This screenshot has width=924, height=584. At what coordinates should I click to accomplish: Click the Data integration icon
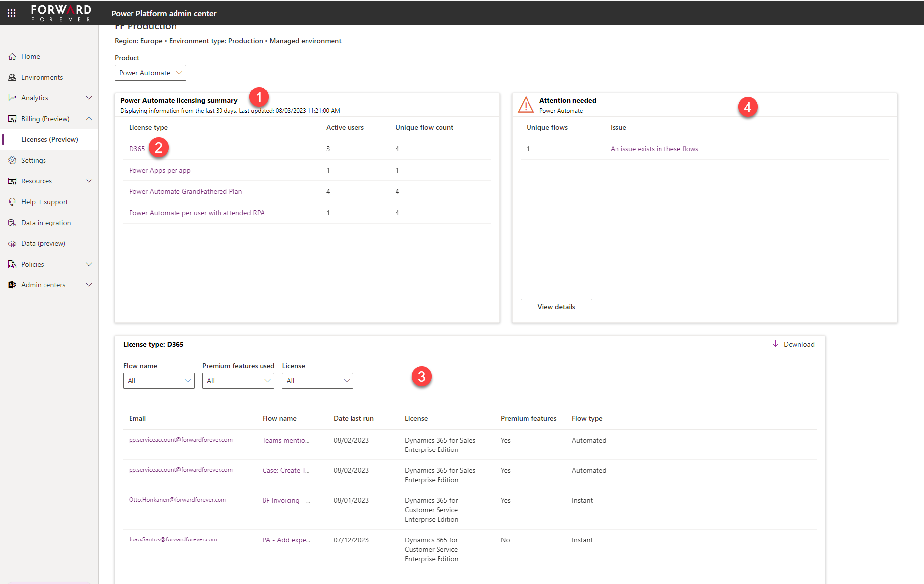pyautogui.click(x=12, y=223)
